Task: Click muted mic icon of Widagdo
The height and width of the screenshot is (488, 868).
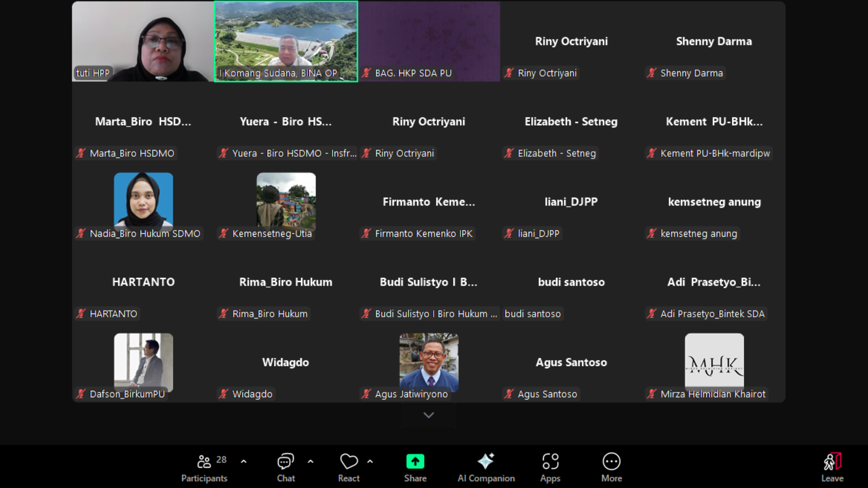Action: [223, 394]
